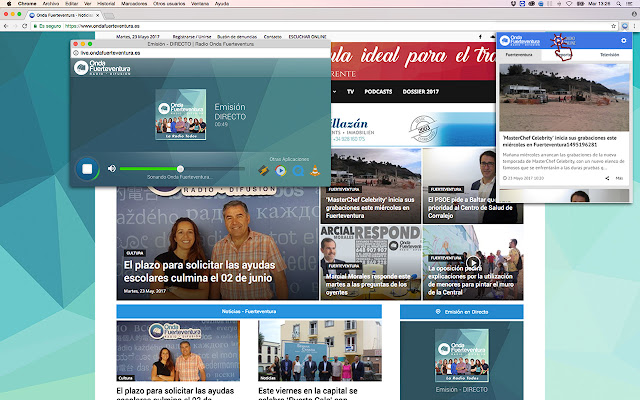Click the Villazán advertisement banner
Screen dimensions: 640x400
[413, 129]
